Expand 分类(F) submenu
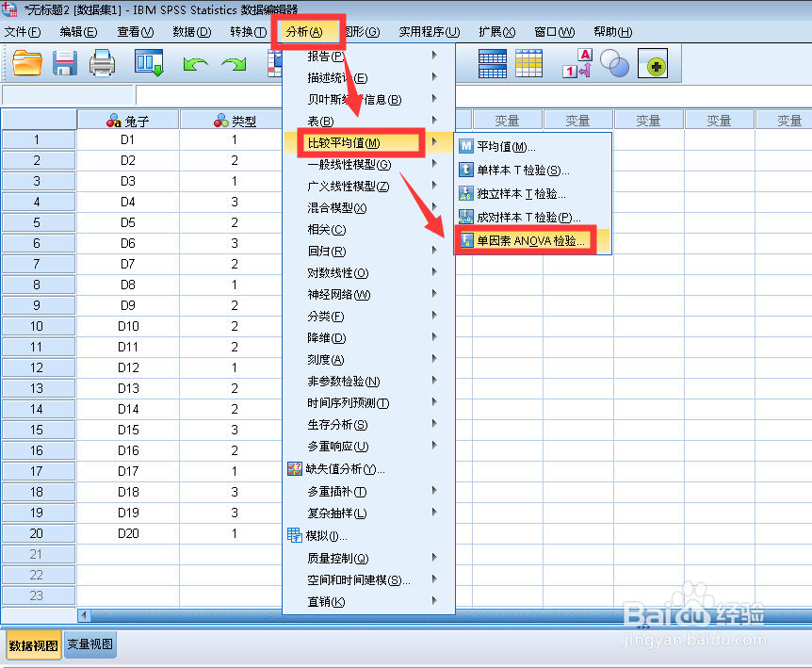Image resolution: width=812 pixels, height=668 pixels. [368, 317]
